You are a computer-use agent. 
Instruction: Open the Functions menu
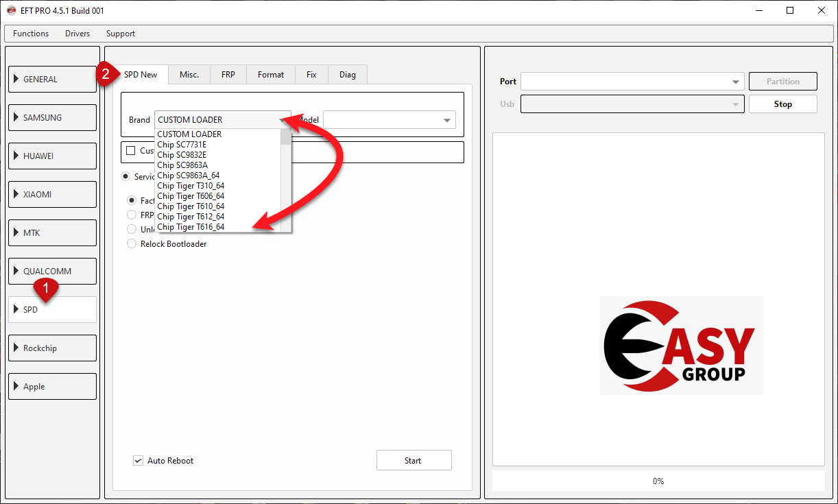click(x=31, y=34)
